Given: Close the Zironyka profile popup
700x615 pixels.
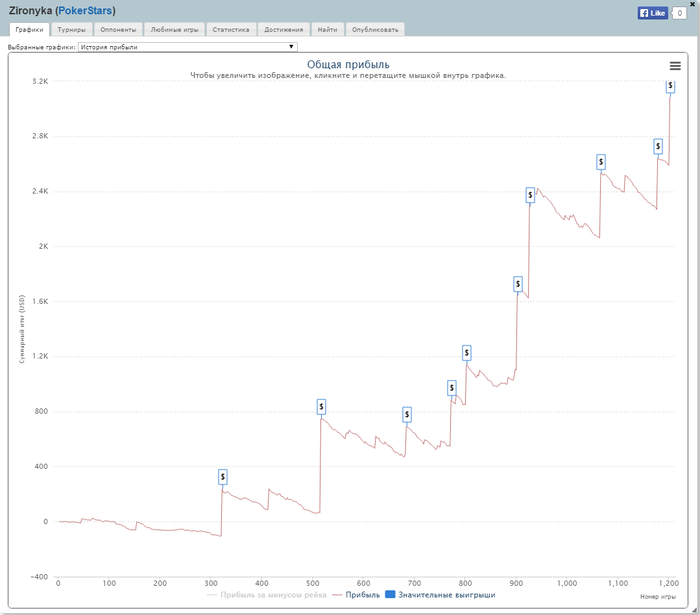Looking at the screenshot, I should coord(692,4).
